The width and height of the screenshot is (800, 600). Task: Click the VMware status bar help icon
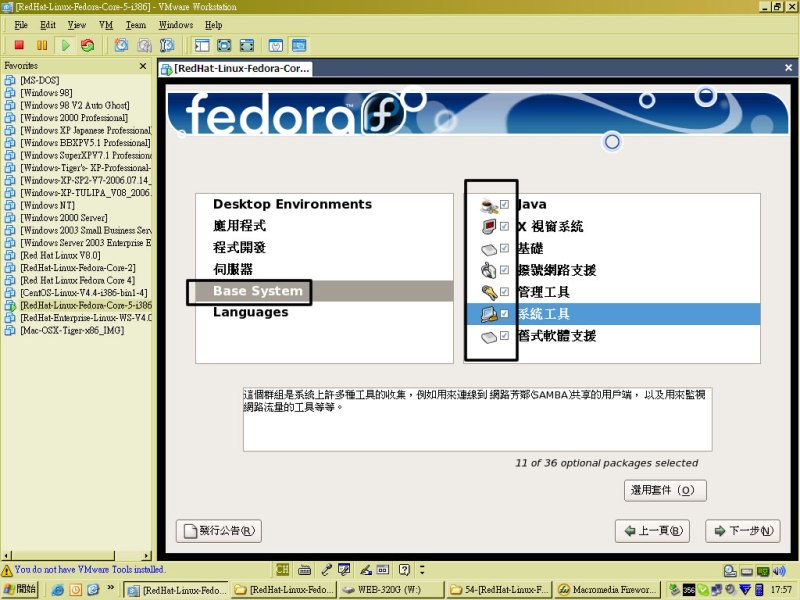coord(405,570)
